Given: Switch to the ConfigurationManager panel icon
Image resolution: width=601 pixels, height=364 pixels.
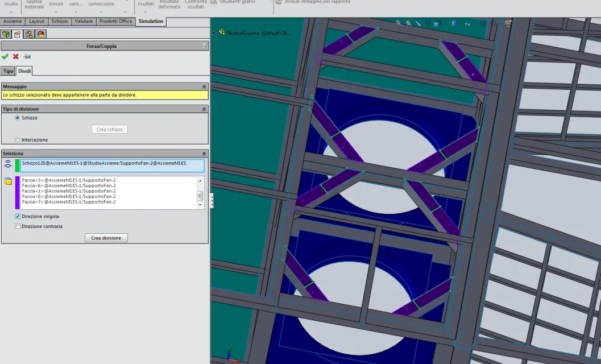Looking at the screenshot, I should (x=29, y=34).
